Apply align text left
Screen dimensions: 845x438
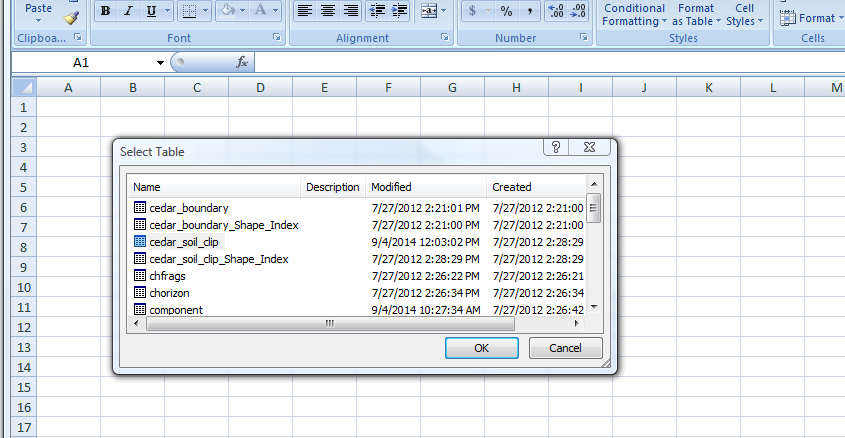(305, 11)
